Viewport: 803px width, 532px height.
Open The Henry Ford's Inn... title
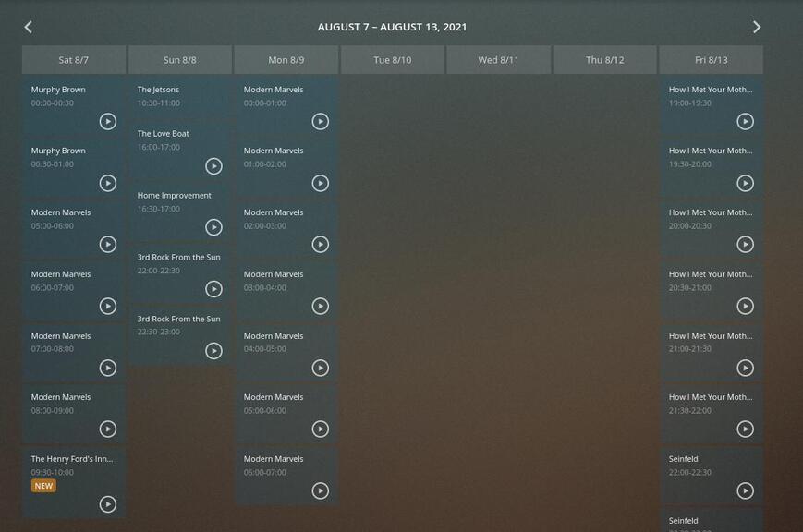[x=72, y=459]
